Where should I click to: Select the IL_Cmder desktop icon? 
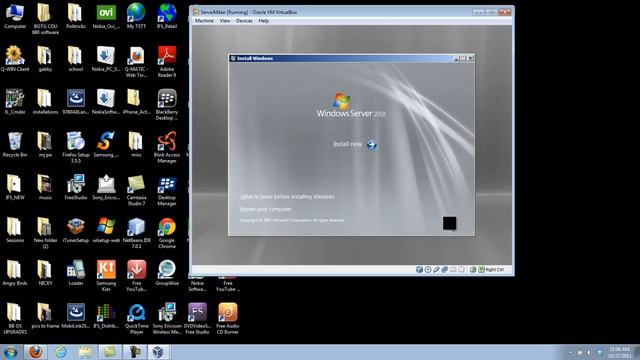pyautogui.click(x=15, y=102)
